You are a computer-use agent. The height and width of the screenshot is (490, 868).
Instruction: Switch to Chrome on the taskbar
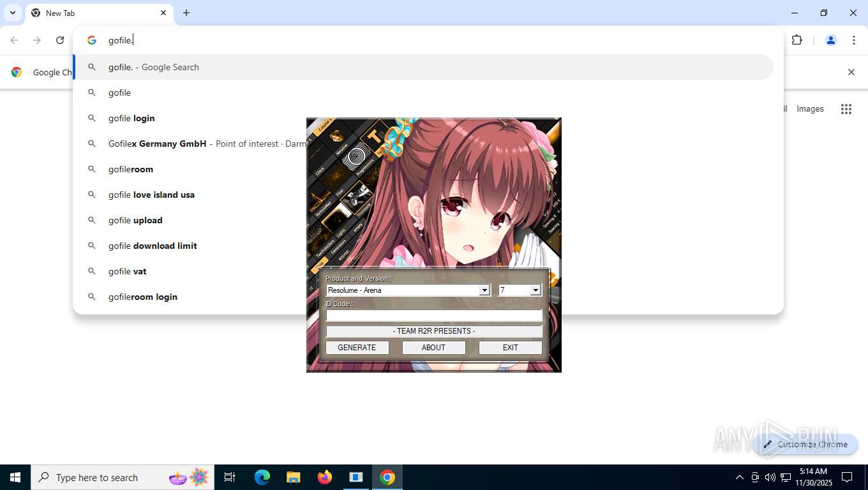click(x=387, y=477)
